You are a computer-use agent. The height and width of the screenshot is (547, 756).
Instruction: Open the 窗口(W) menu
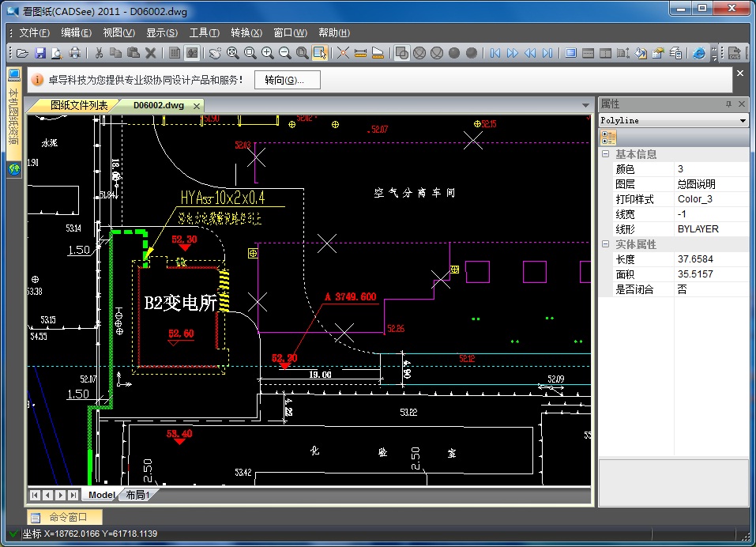click(x=290, y=32)
